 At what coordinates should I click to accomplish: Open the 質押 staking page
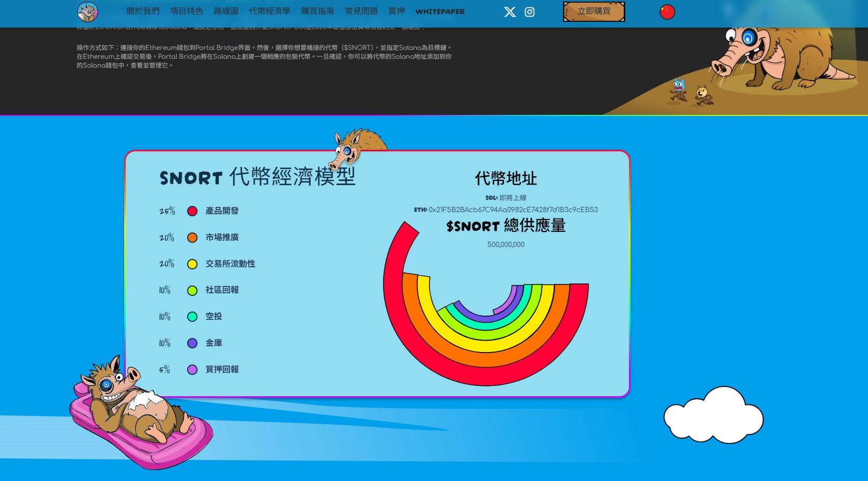pyautogui.click(x=397, y=11)
